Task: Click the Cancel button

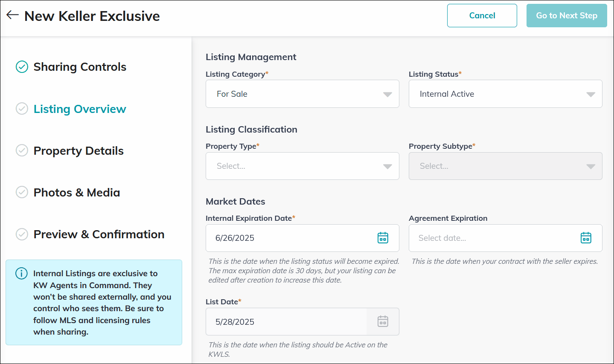Action: 482,16
